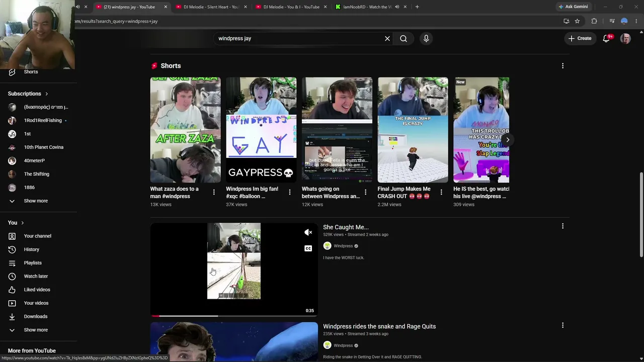This screenshot has width=644, height=362.
Task: Show more channels under Subscriptions
Action: pyautogui.click(x=36, y=201)
